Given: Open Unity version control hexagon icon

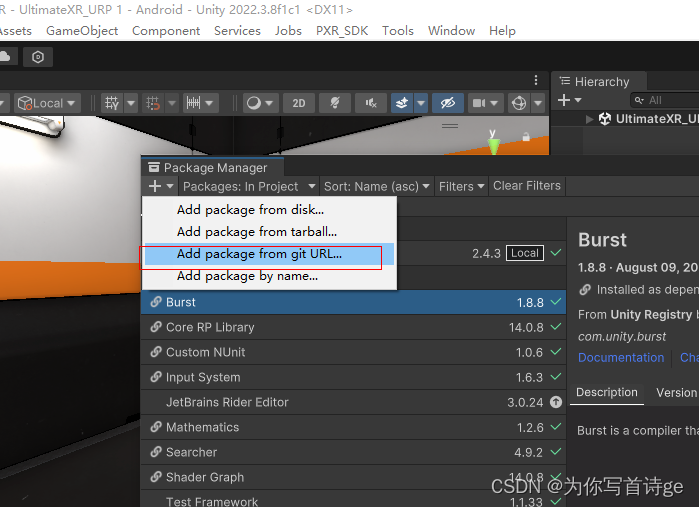Looking at the screenshot, I should [x=38, y=57].
